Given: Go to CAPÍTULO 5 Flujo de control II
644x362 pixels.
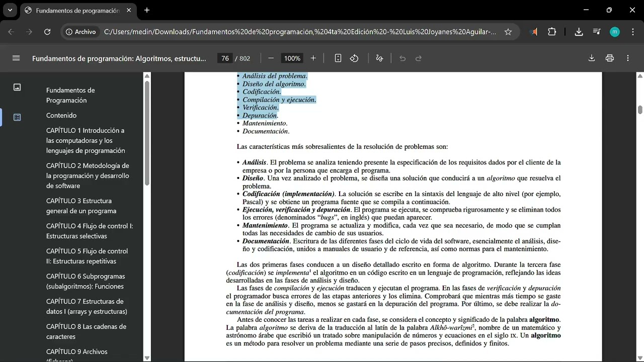Looking at the screenshot, I should [87, 256].
